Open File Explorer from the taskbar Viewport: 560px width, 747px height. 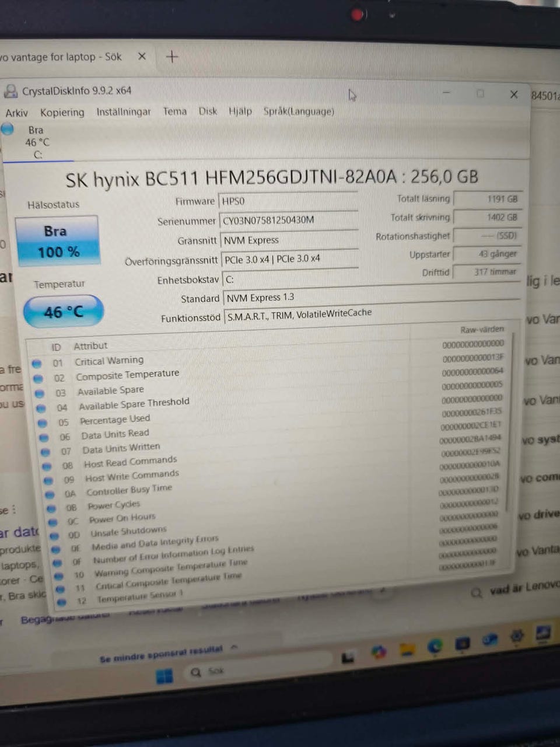click(x=407, y=648)
